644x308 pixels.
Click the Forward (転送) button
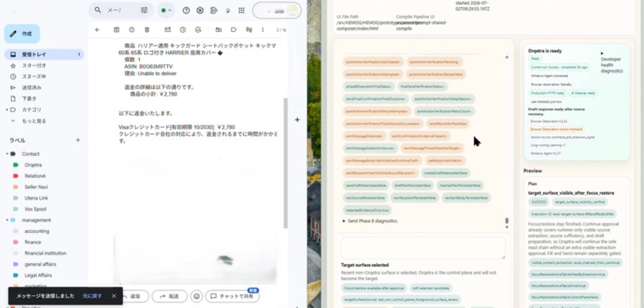169,296
